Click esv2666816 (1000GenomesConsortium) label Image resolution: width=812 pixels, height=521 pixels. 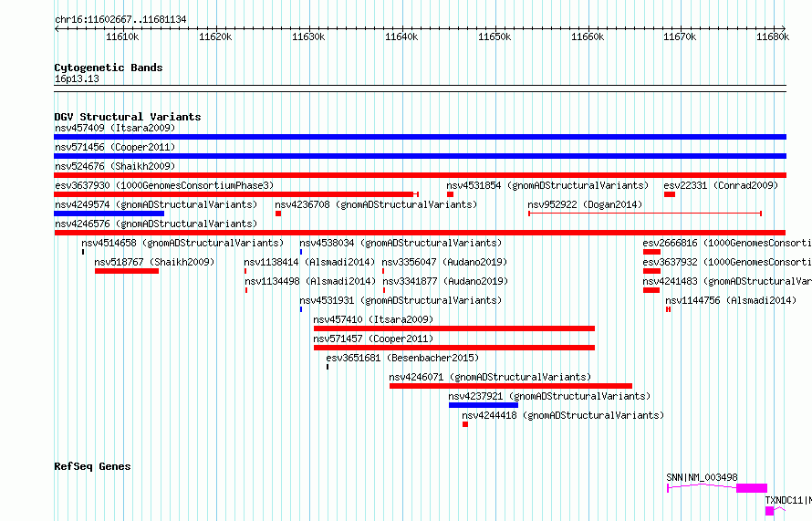[727, 243]
